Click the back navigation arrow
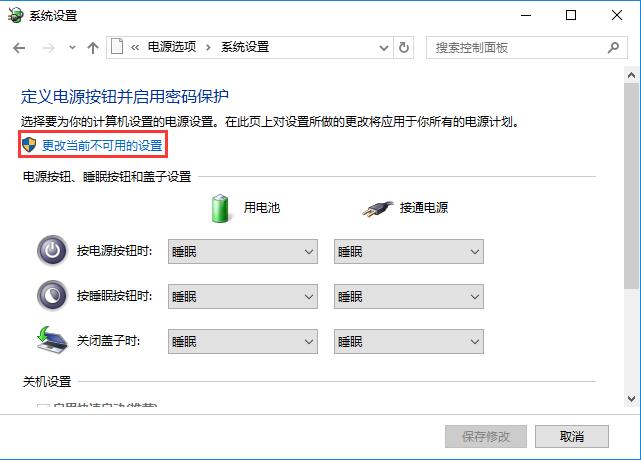The height and width of the screenshot is (460, 641). click(20, 47)
